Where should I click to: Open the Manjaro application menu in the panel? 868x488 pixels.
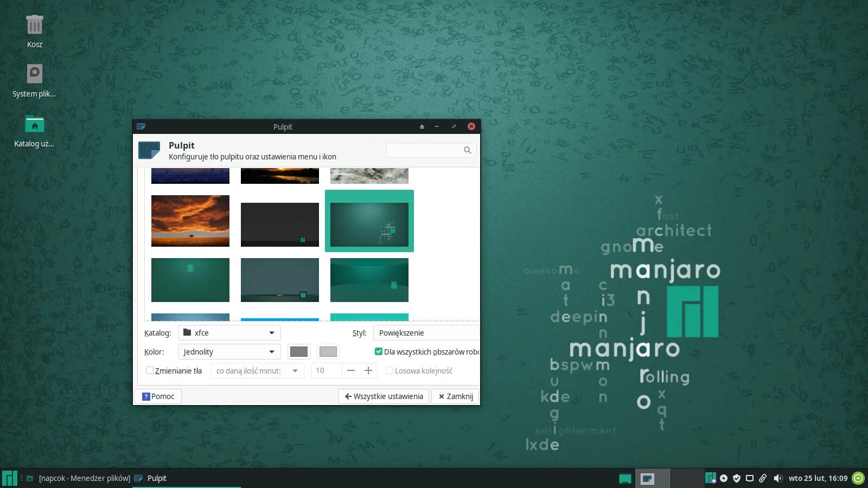click(10, 478)
